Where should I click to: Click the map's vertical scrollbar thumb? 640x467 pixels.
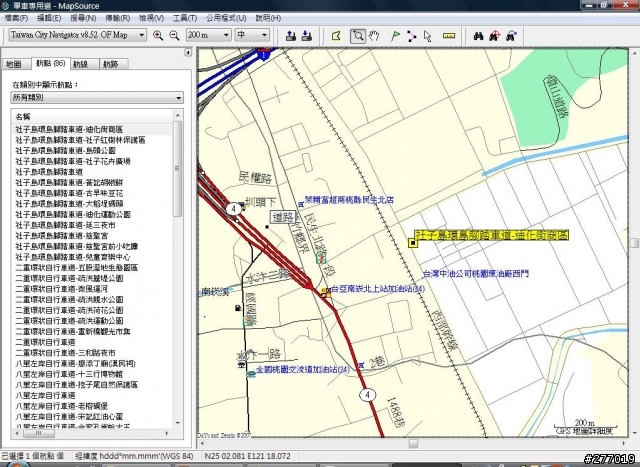coord(634,243)
